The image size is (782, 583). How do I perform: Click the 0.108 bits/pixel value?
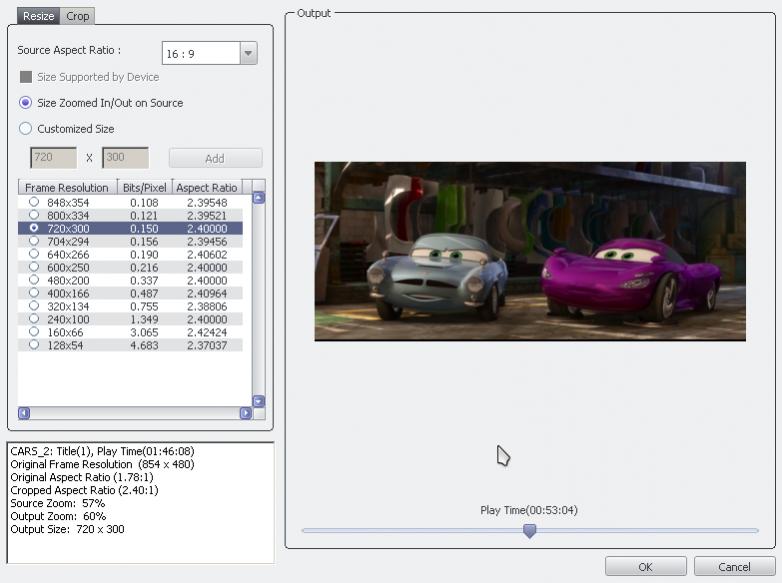coord(144,202)
